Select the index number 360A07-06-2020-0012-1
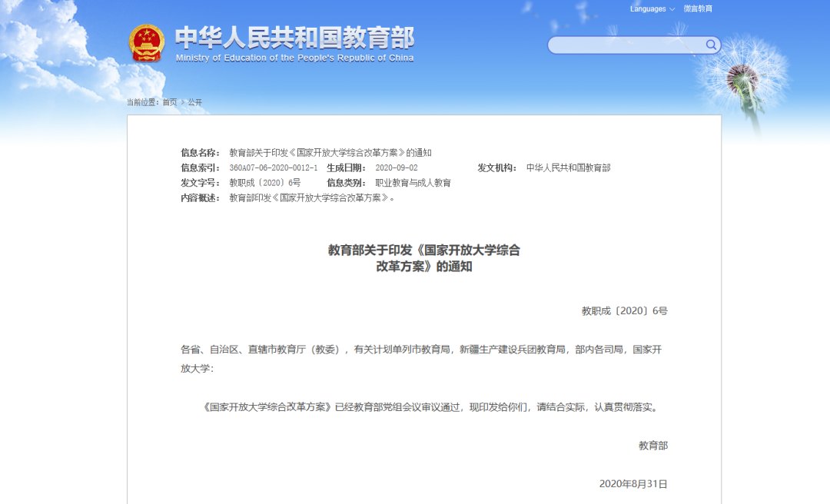Screen dimensions: 830x504 tap(273, 167)
